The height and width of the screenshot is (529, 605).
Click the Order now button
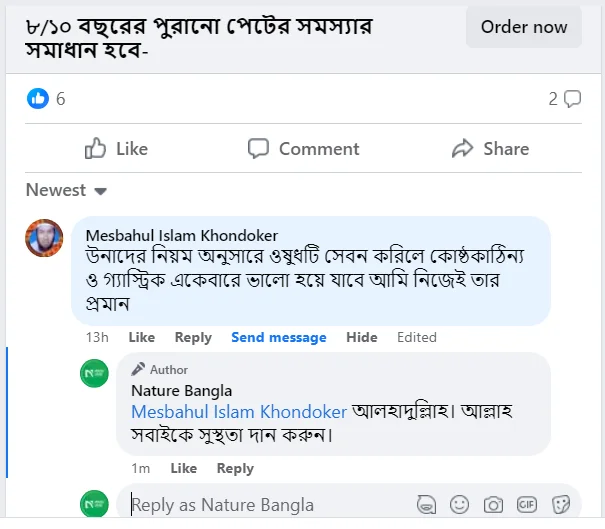tap(523, 27)
